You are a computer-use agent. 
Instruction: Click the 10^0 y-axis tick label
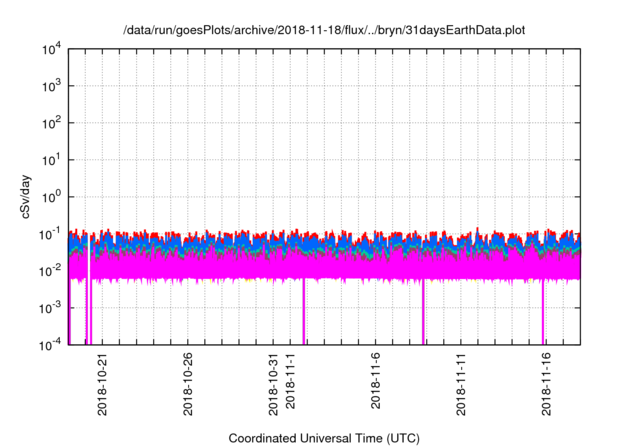tap(51, 198)
